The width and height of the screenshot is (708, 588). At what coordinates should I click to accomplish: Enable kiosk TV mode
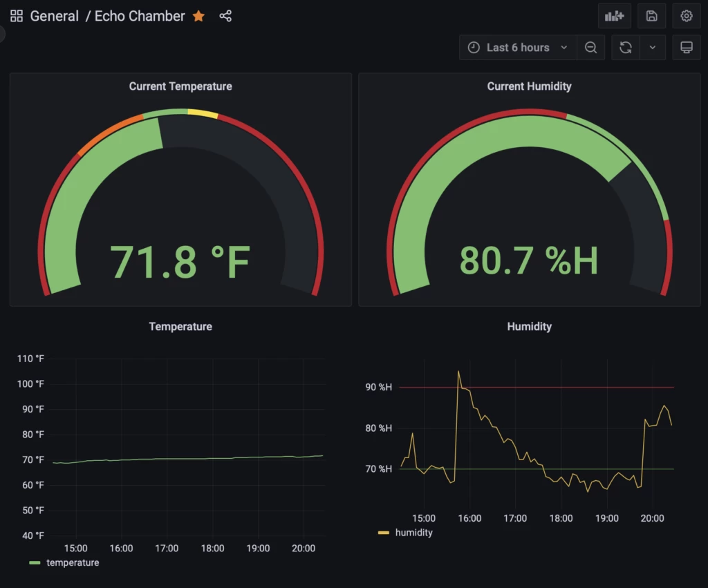point(686,47)
